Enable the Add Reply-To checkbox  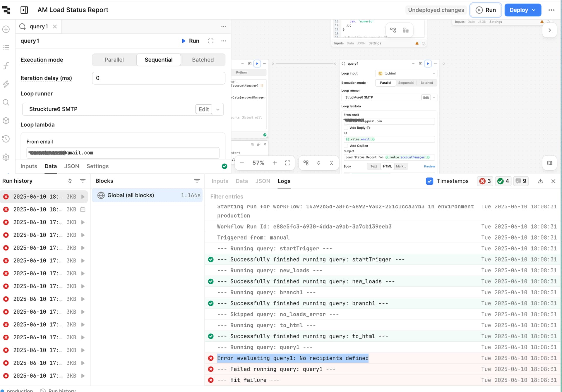(346, 128)
